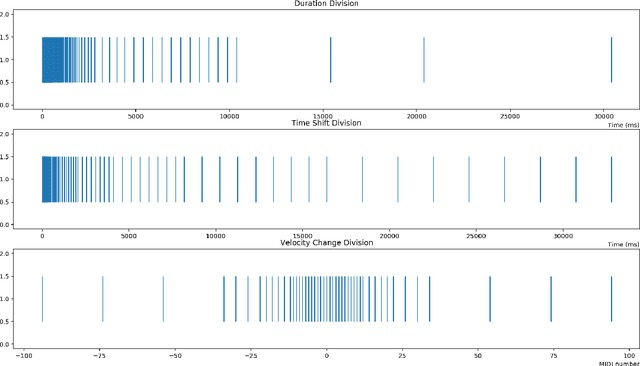
Task: Click "Time (ms)" label under Time Shift plot
Action: [x=623, y=244]
